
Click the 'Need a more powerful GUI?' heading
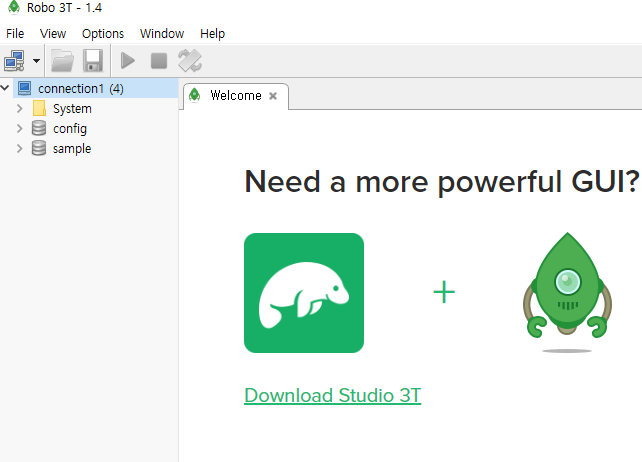click(442, 183)
